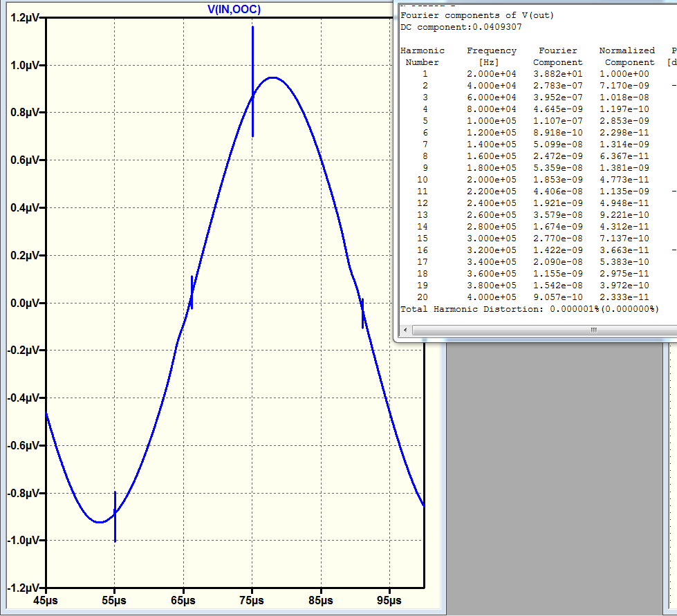Viewport: 677px width, 616px height.
Task: Click the -1.2µV vertical axis label
Action: [x=24, y=588]
